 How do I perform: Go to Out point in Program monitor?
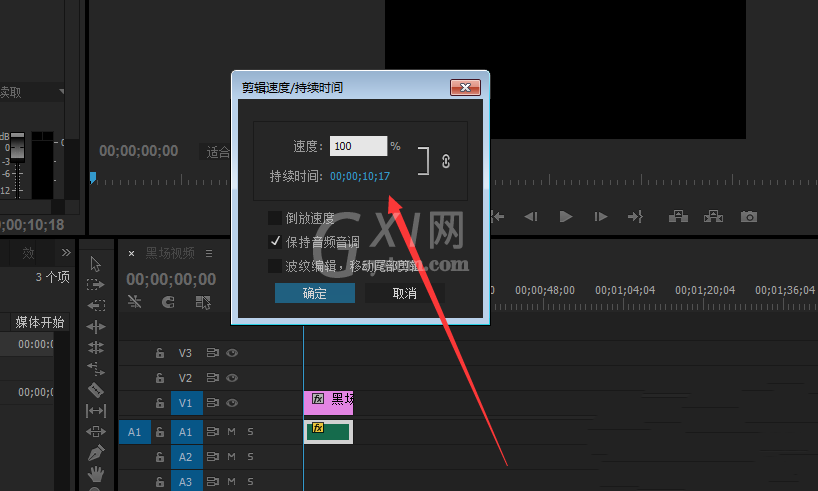coord(635,216)
